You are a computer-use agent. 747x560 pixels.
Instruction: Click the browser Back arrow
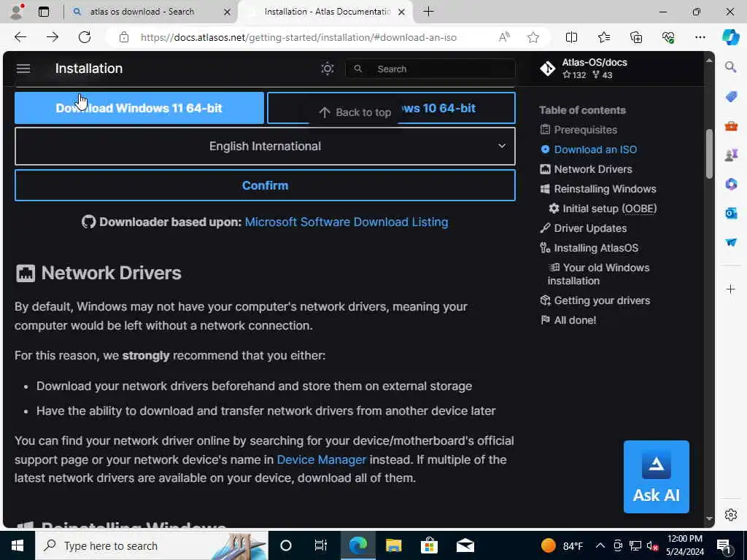tap(20, 37)
